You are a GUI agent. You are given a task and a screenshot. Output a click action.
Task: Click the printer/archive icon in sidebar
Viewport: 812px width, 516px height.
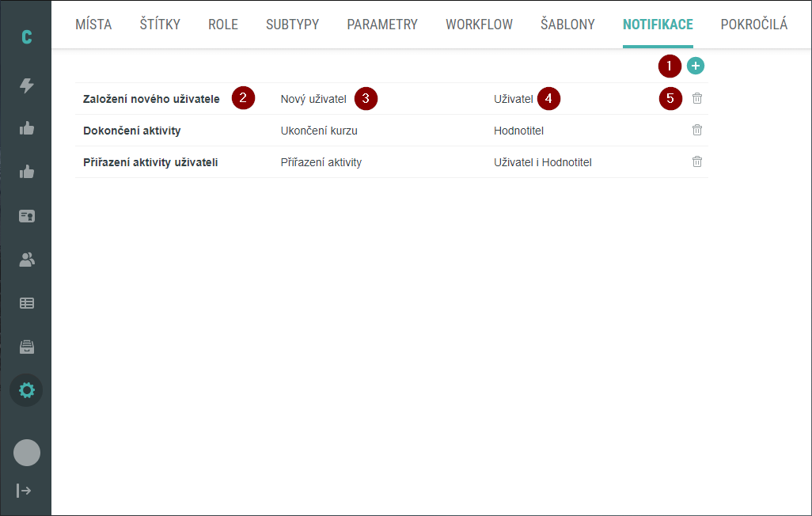(x=26, y=346)
